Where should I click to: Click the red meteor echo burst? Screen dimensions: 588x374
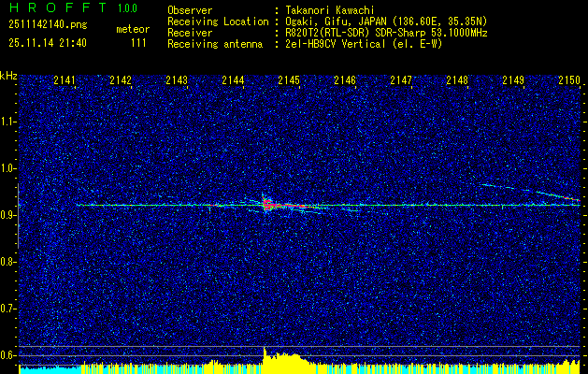pyautogui.click(x=267, y=204)
